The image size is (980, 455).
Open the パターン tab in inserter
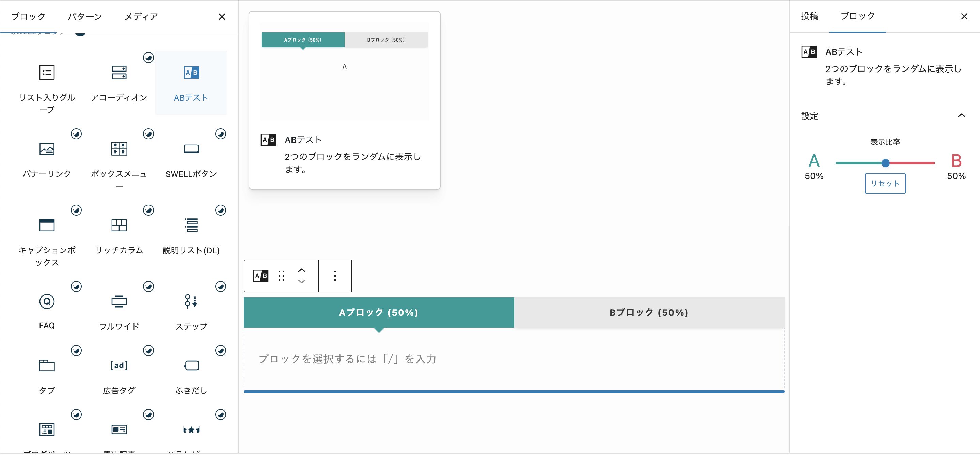click(85, 17)
